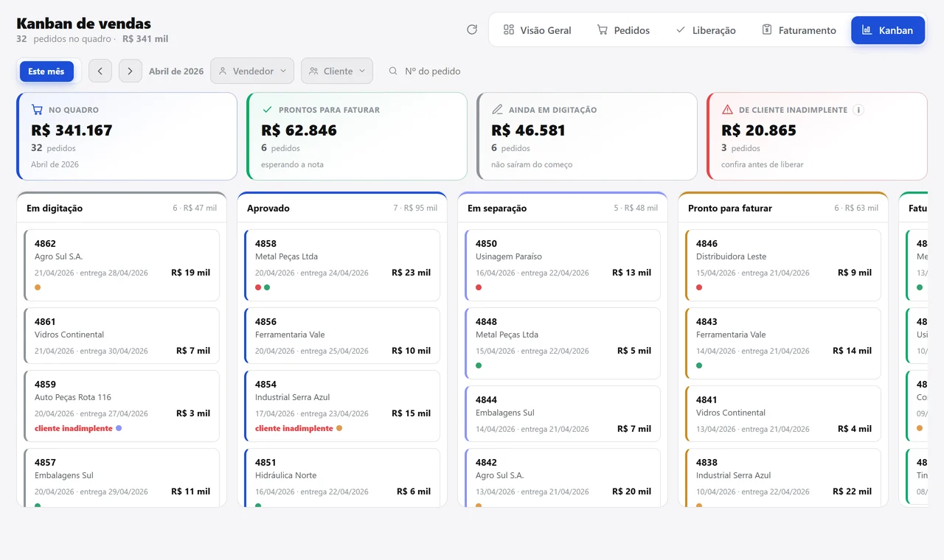Viewport: 944px width, 560px height.
Task: Open the Liberação tab
Action: pos(706,30)
